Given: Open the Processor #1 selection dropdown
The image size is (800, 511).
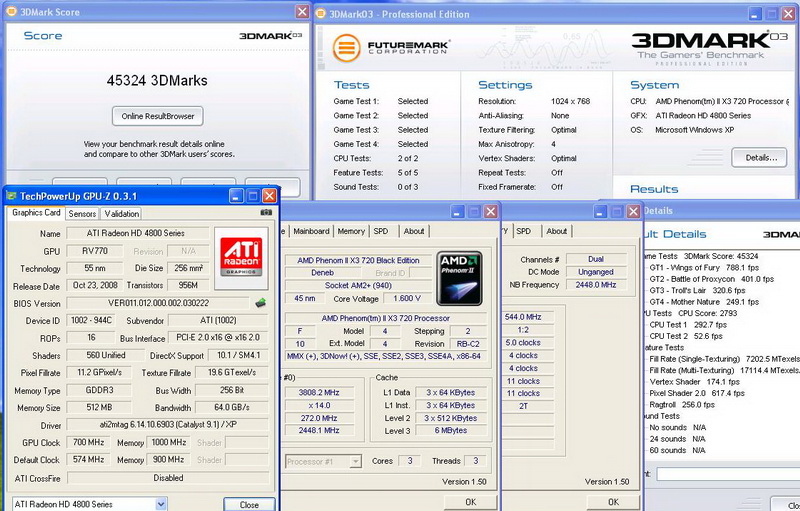Looking at the screenshot, I should coord(356,462).
